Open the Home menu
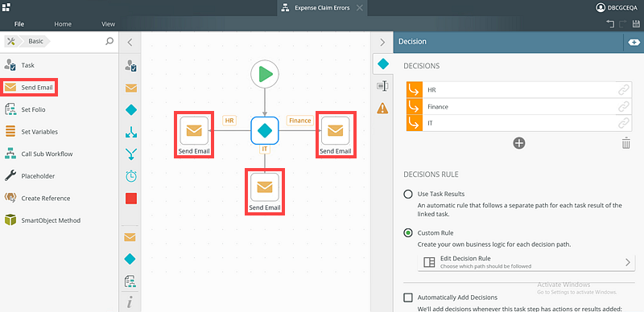 [x=63, y=24]
